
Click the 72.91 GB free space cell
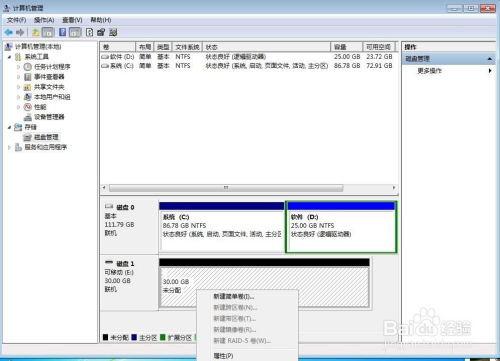[x=379, y=66]
